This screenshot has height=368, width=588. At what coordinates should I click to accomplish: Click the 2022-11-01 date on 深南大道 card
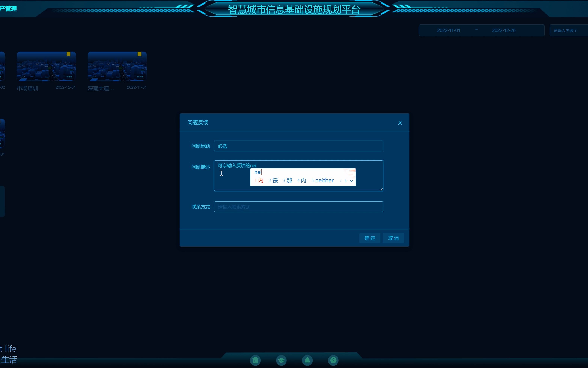click(x=137, y=87)
